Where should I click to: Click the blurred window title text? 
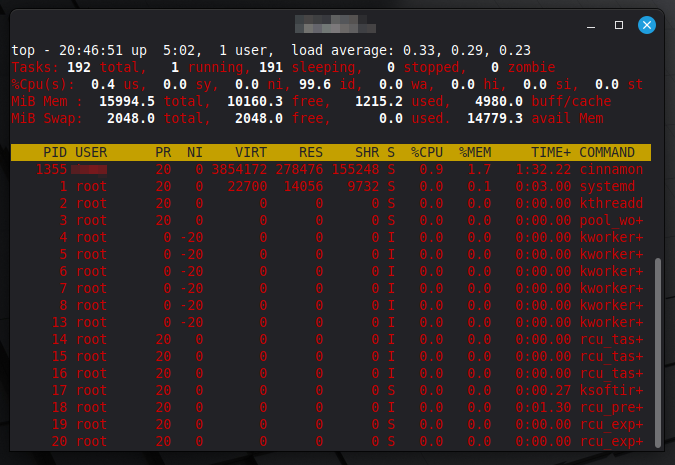[x=337, y=23]
